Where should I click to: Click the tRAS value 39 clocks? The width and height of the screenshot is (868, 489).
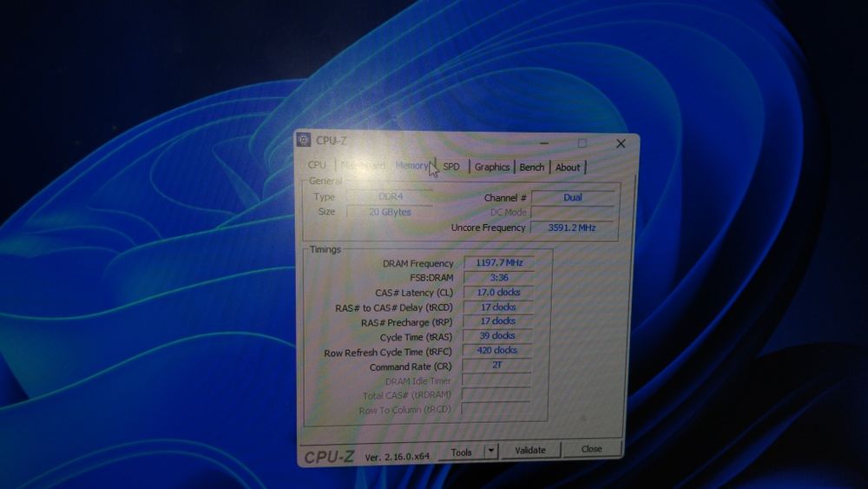pos(497,335)
